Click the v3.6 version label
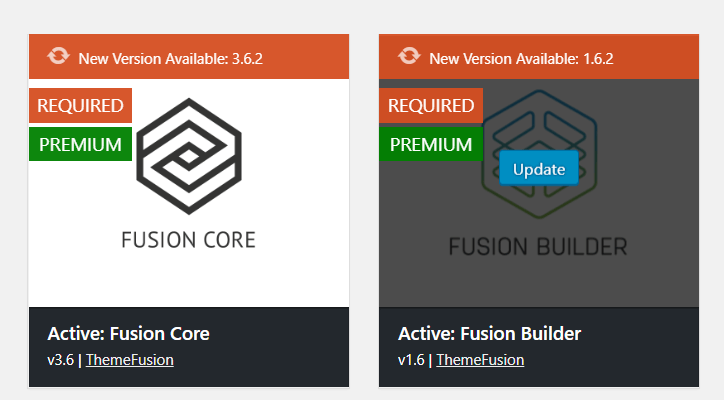724x400 pixels. click(x=60, y=360)
